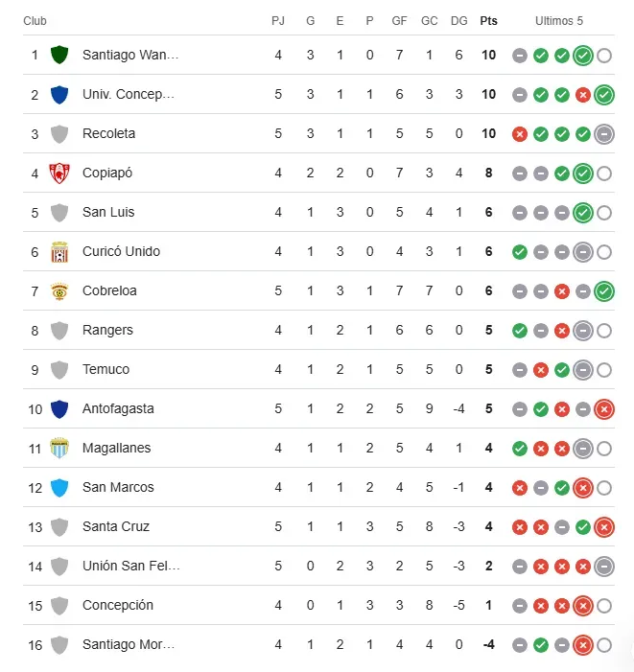Click the Pts column header
The width and height of the screenshot is (634, 672).
pyautogui.click(x=489, y=21)
